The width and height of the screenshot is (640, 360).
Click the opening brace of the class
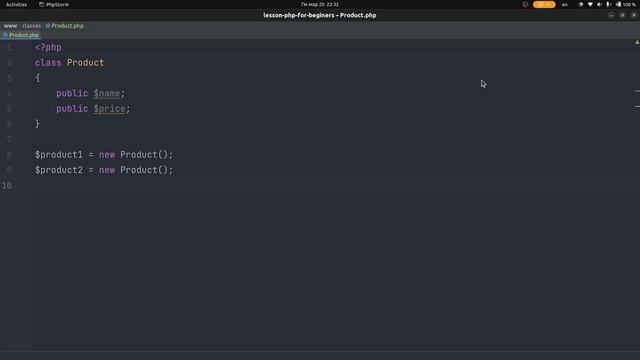[38, 78]
